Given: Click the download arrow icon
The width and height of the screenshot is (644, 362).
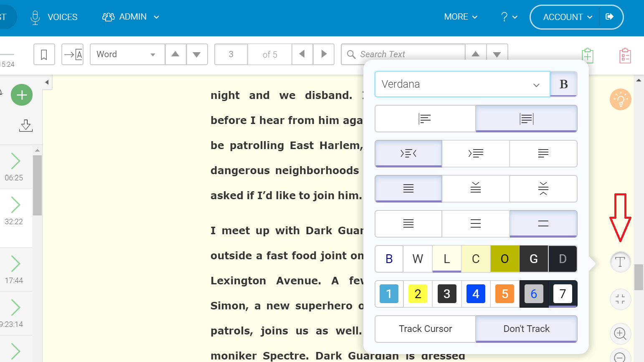Looking at the screenshot, I should (26, 125).
